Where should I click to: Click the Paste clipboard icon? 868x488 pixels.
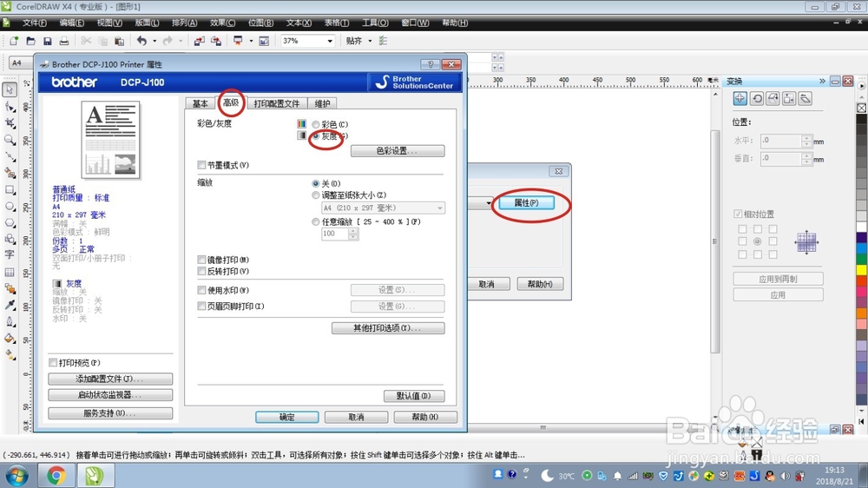pyautogui.click(x=119, y=41)
